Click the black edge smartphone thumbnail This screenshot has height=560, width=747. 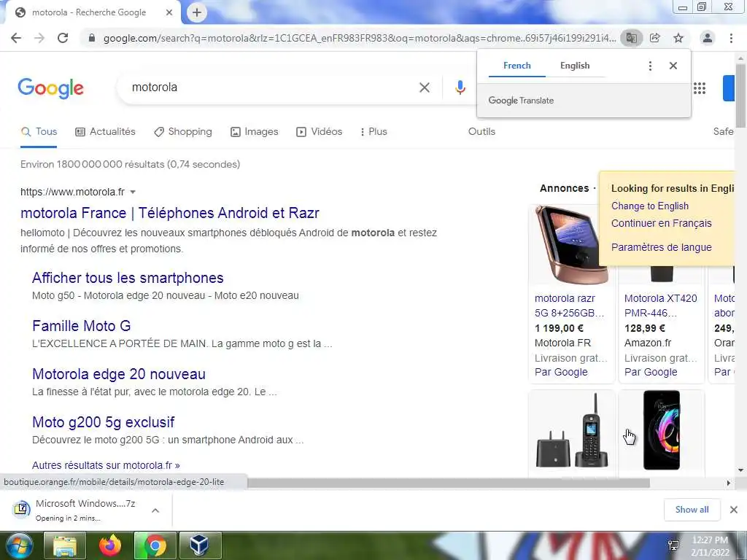tap(661, 430)
